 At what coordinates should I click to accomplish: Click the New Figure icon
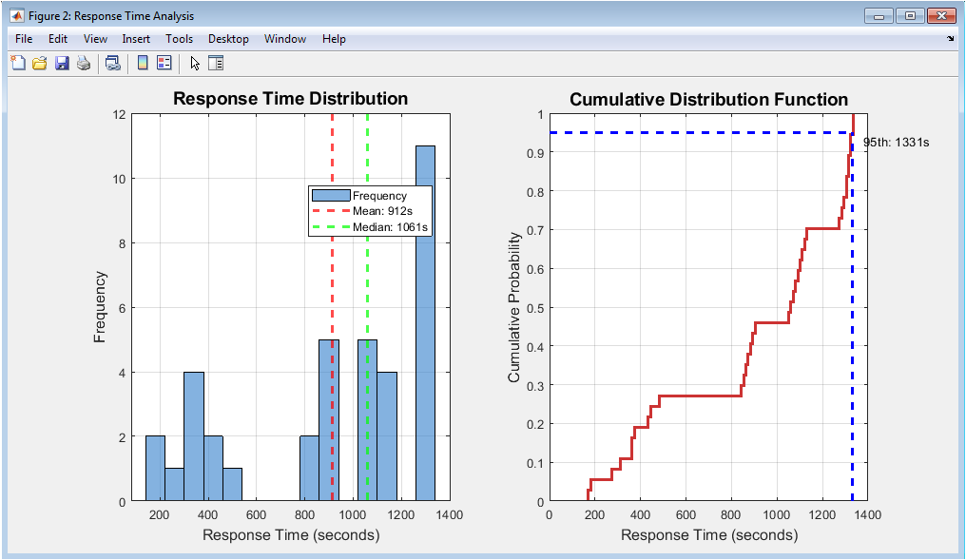point(18,64)
